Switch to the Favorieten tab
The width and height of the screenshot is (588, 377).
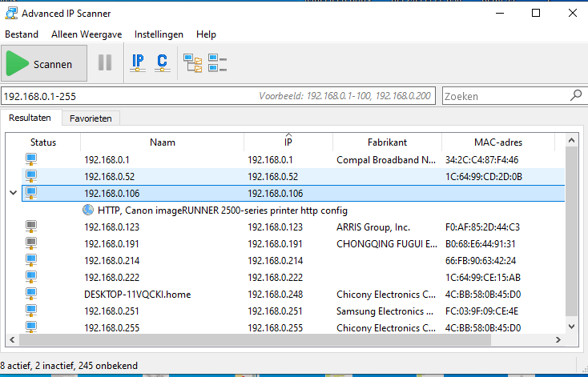[91, 118]
